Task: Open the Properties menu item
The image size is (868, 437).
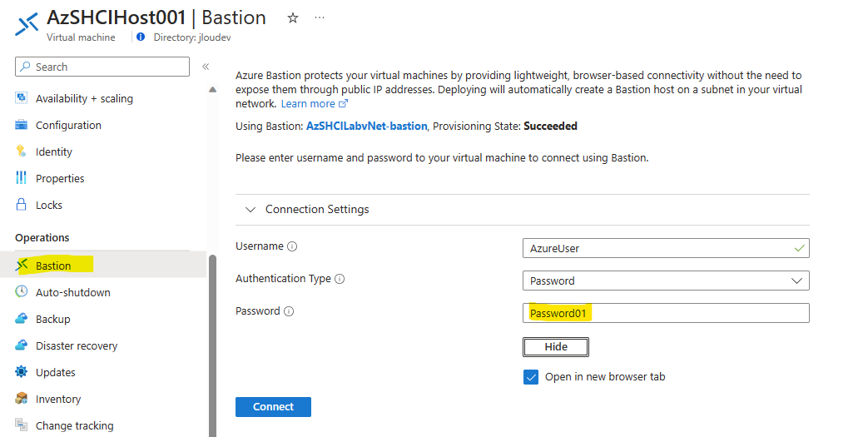Action: [60, 178]
